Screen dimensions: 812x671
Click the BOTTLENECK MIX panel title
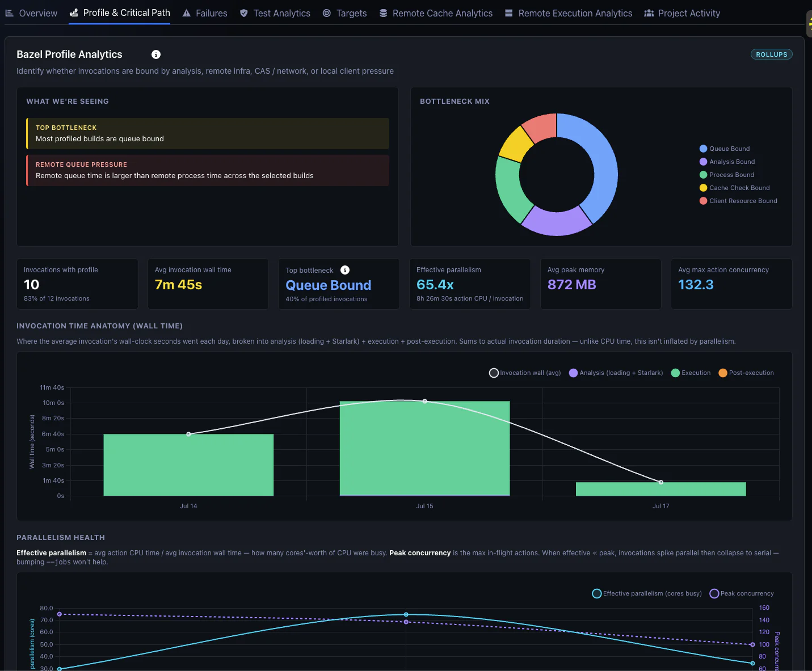coord(455,102)
